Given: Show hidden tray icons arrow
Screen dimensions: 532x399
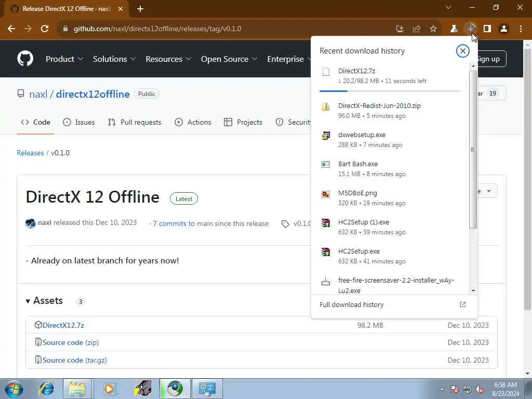Looking at the screenshot, I should tap(442, 389).
